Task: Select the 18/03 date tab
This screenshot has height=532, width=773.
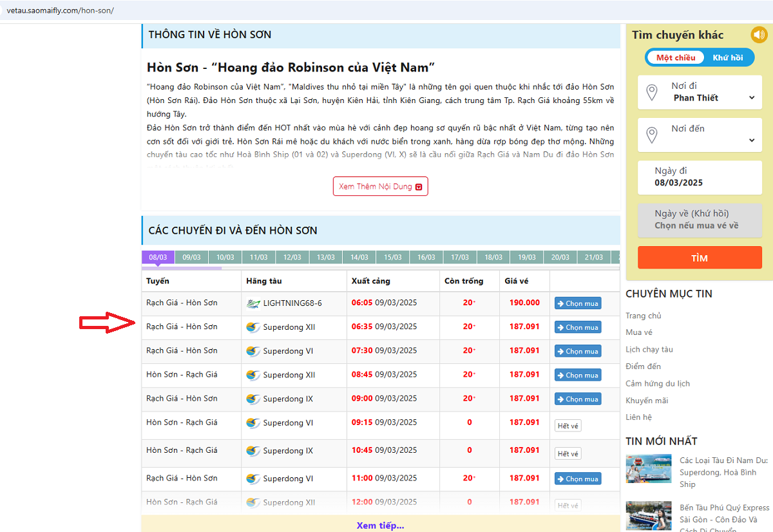Action: pos(493,257)
